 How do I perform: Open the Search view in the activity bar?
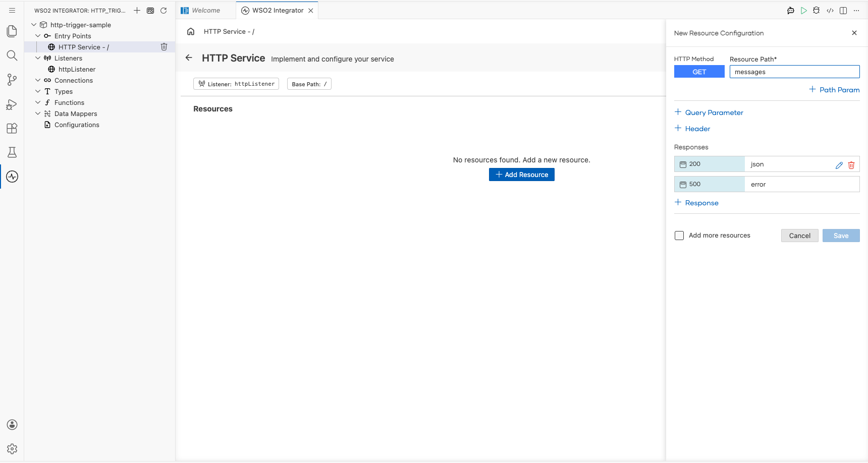tap(12, 55)
